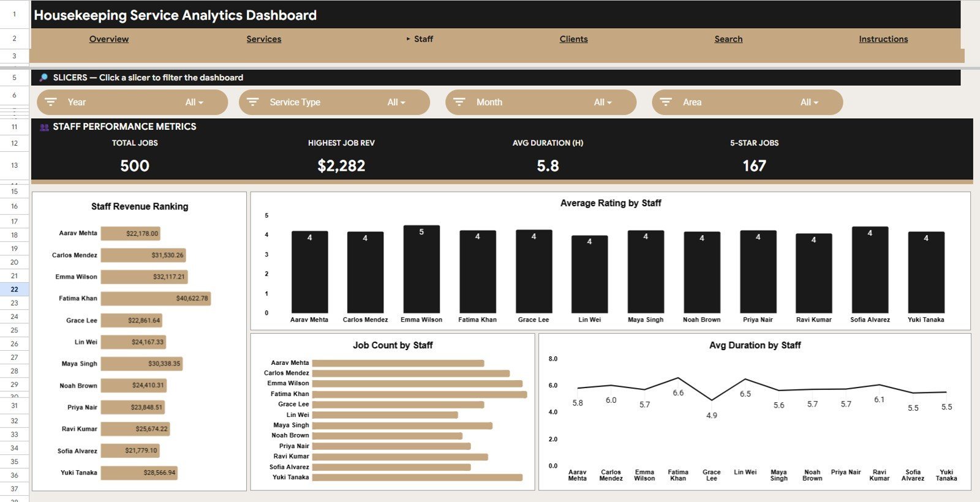Click the 6.5 duration data label for Lin Wei

[x=745, y=394]
